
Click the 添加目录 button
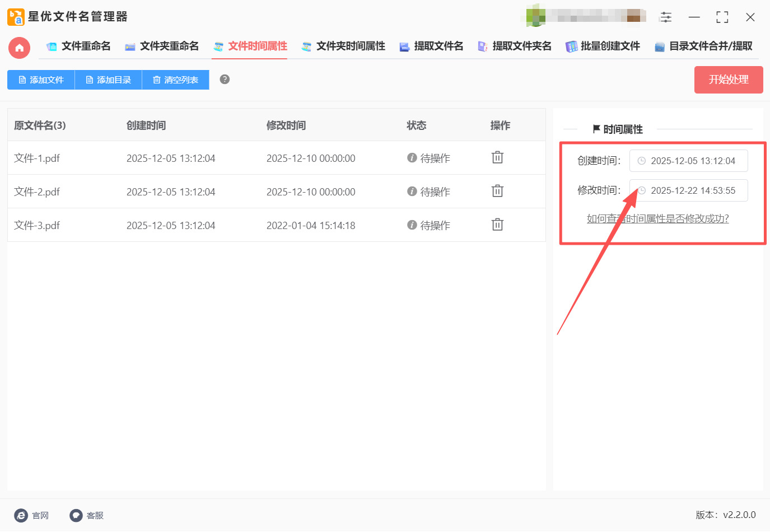(108, 80)
